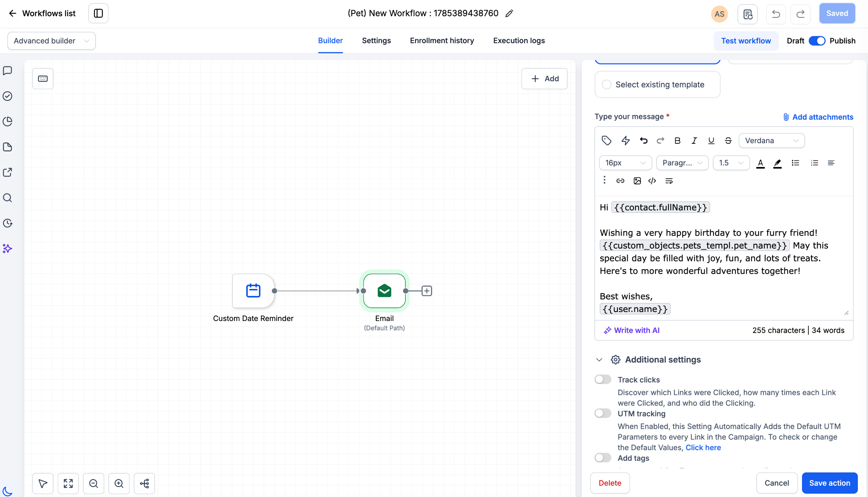The width and height of the screenshot is (868, 497).
Task: Open Enrollment history tab
Action: click(442, 40)
